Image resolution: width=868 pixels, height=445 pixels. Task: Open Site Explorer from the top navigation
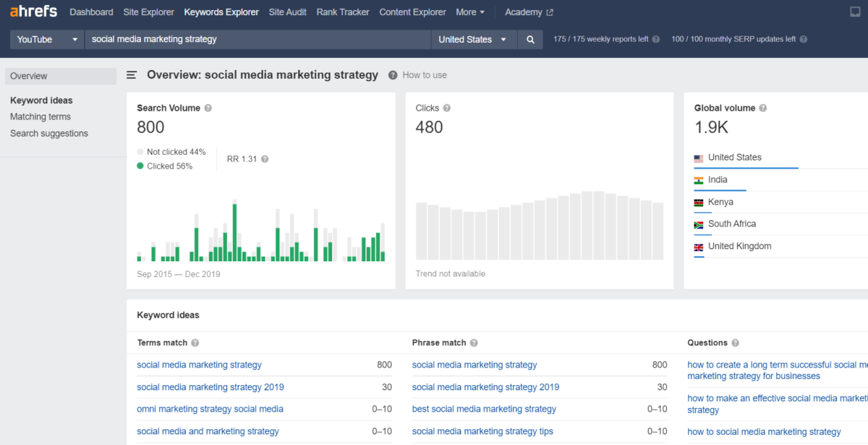148,12
